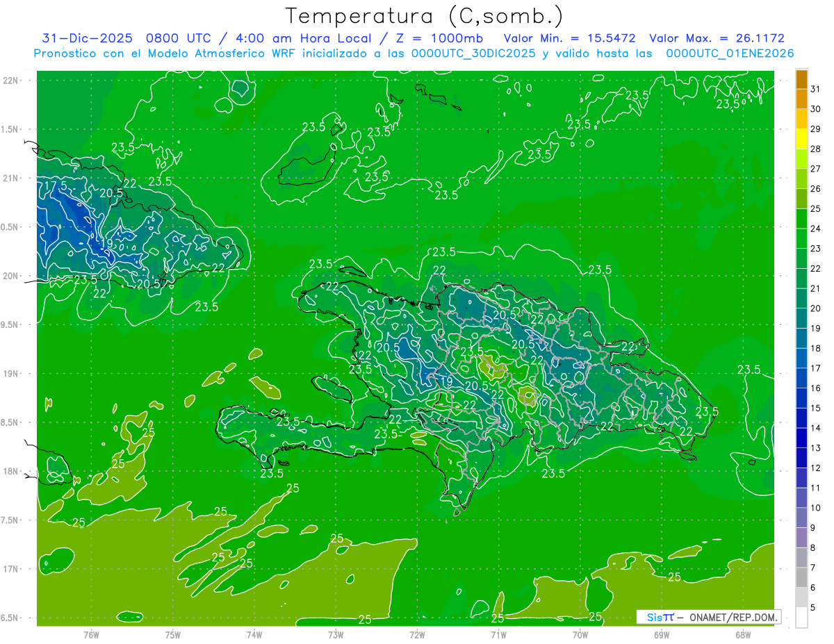Image resolution: width=834 pixels, height=644 pixels.
Task: Click the '0800 UTC' time label
Action: pyautogui.click(x=179, y=38)
